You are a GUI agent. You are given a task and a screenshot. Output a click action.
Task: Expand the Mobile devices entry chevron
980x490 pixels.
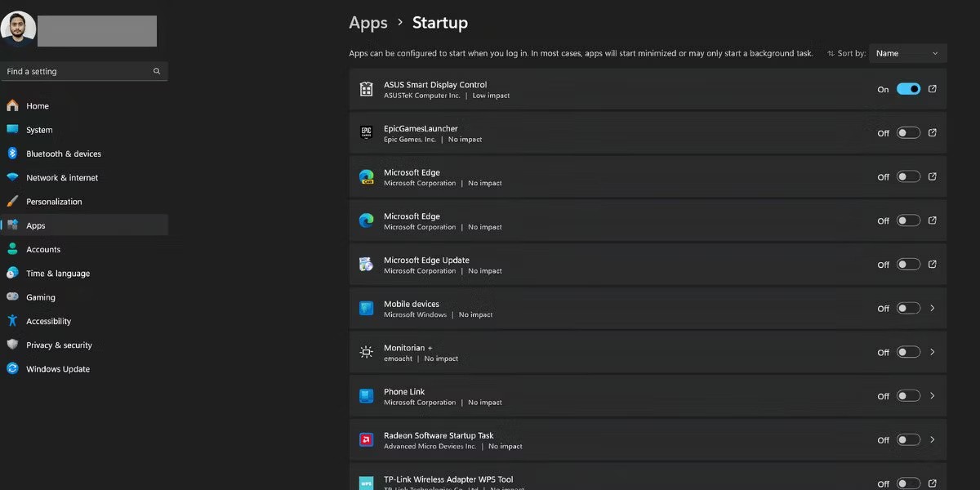933,309
